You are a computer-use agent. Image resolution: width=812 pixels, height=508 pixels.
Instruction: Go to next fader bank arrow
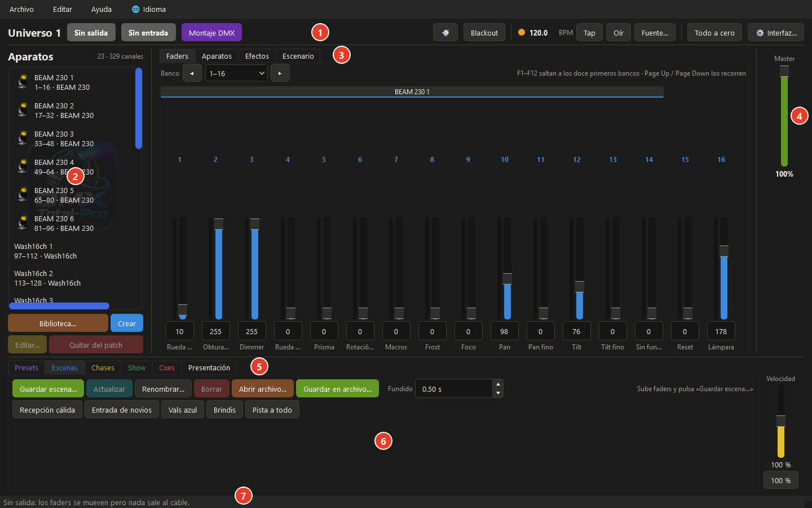[280, 73]
